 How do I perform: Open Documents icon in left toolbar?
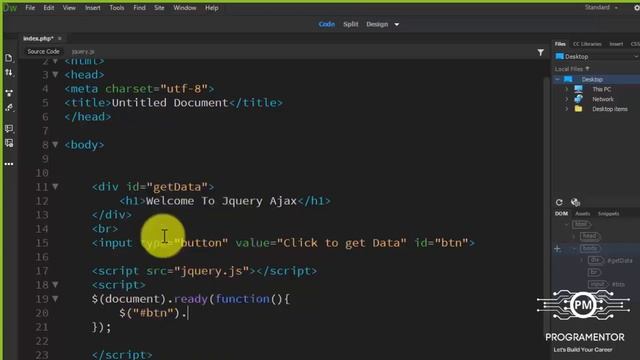[x=9, y=58]
